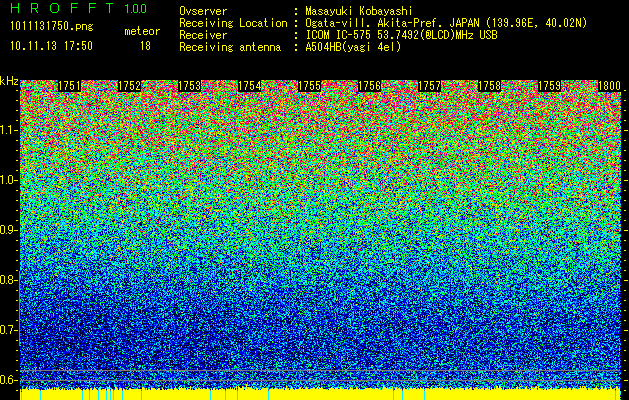Select the 1755 time marker

click(309, 86)
